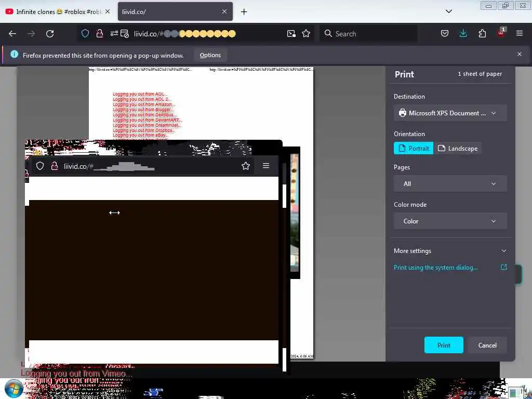Image resolution: width=532 pixels, height=399 pixels.
Task: Open the Pages All dropdown
Action: pos(450,183)
